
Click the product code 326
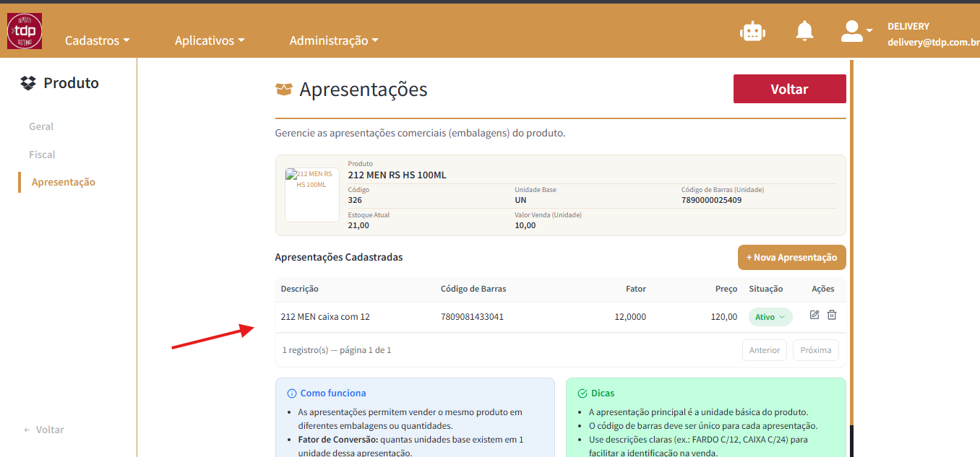[355, 200]
